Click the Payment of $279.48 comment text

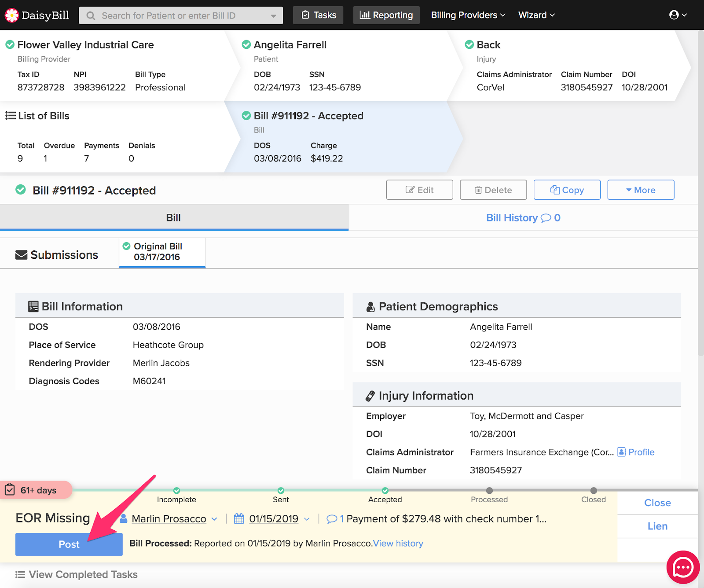(446, 519)
